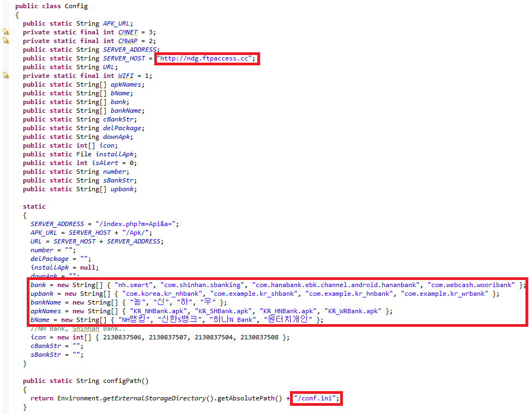The height and width of the screenshot is (414, 532).
Task: Click the warning marker beside the CMNET line
Action: (6, 32)
